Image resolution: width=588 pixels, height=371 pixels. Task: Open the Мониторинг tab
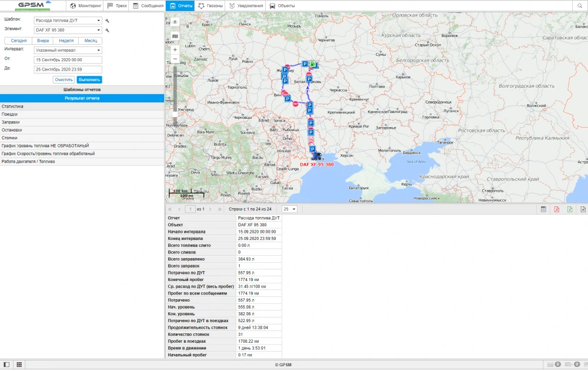pyautogui.click(x=86, y=6)
